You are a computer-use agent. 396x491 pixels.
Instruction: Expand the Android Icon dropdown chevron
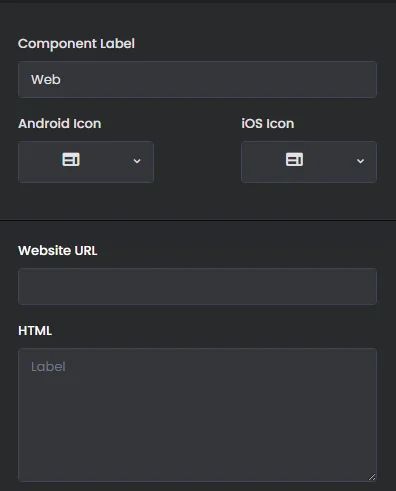pyautogui.click(x=137, y=161)
